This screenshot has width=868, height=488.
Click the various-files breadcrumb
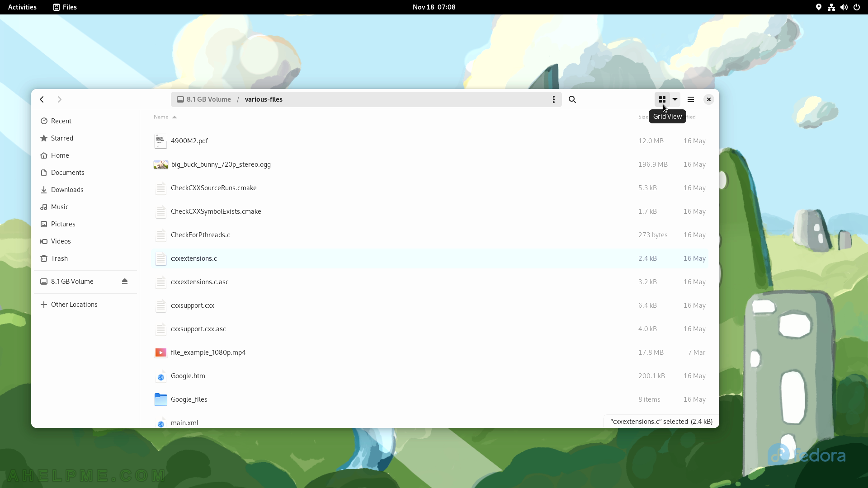coord(264,99)
